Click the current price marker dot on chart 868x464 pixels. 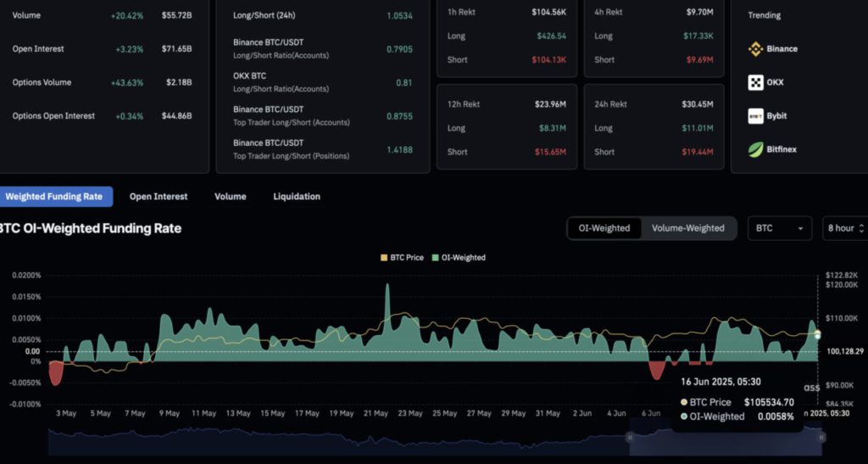(x=818, y=335)
